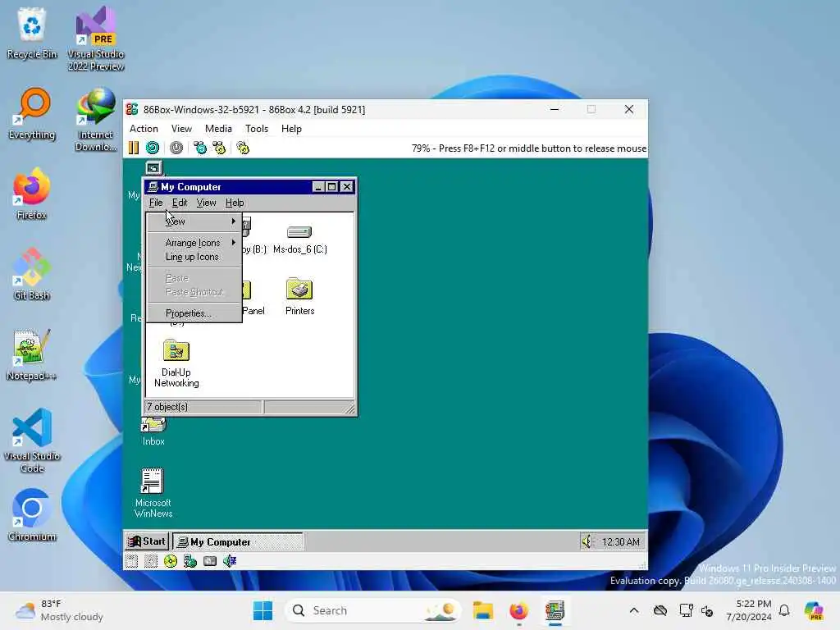
Task: Select the Visual Studio 2022 Preview shortcut
Action: tap(96, 39)
